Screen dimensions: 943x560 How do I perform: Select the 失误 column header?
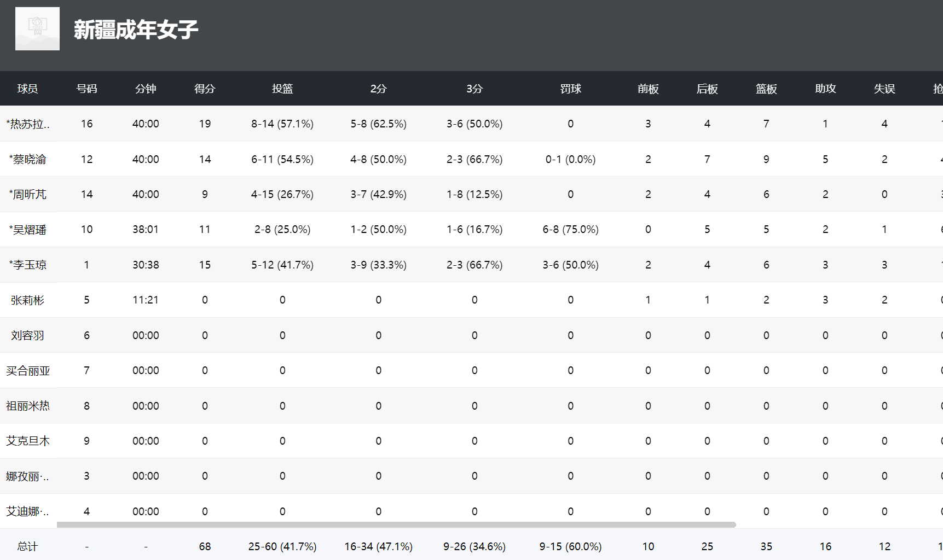tap(884, 89)
